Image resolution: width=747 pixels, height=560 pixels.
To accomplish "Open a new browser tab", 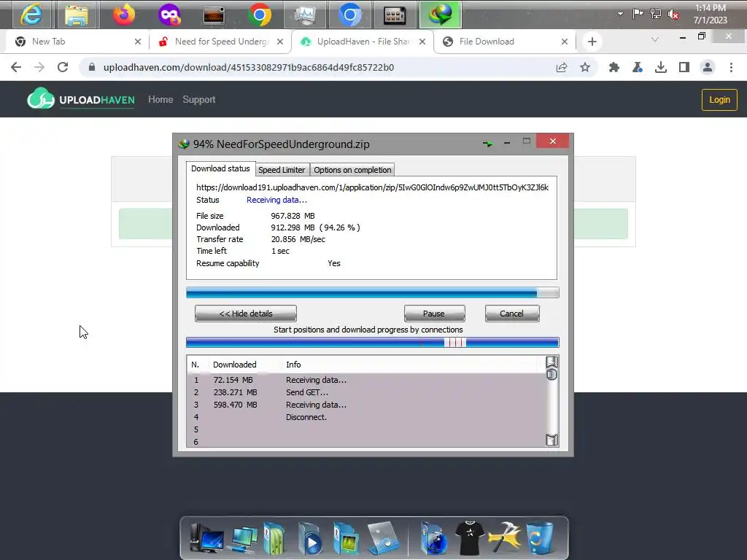I will coord(592,42).
